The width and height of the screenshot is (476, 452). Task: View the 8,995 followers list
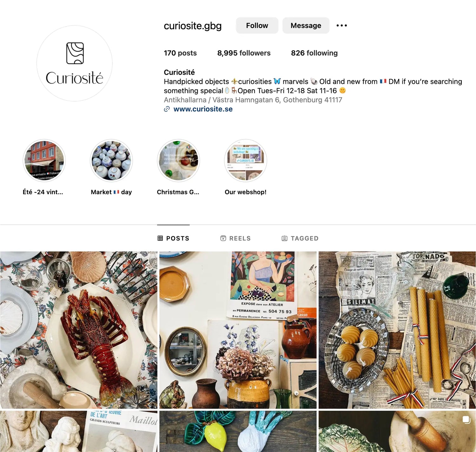[244, 53]
